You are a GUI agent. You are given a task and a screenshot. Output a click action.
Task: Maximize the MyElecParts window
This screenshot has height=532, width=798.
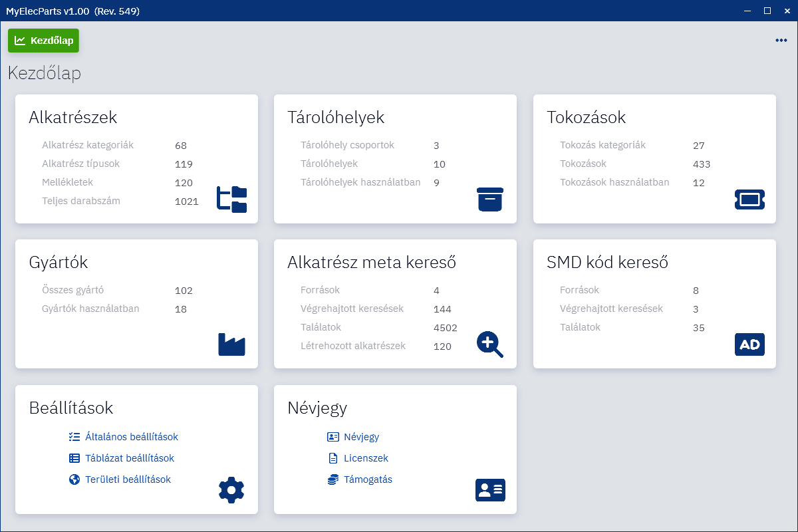point(767,11)
